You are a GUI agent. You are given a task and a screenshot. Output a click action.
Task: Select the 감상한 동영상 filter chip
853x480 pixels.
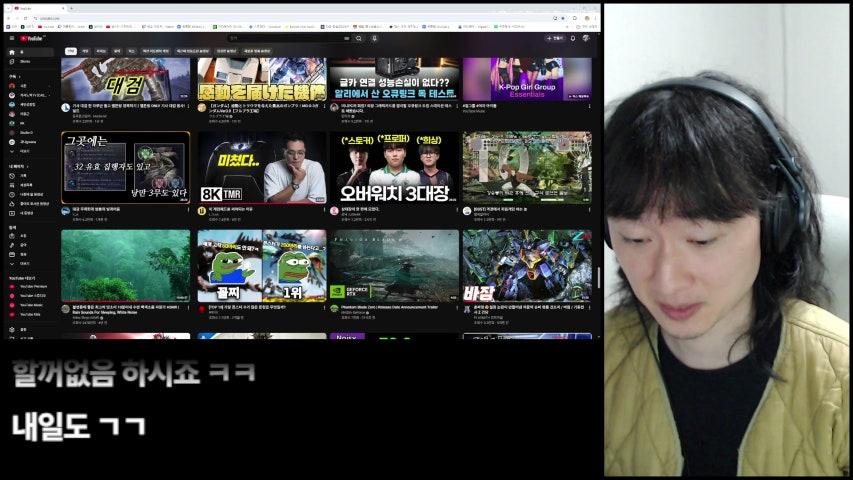pos(226,51)
